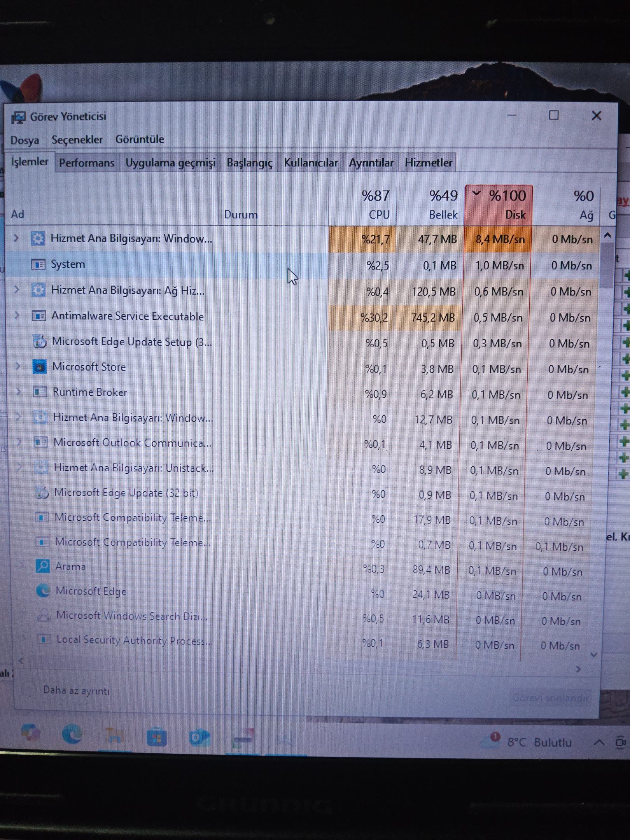Expand the Antimalware Service Executable row
This screenshot has height=840, width=630.
pos(17,315)
